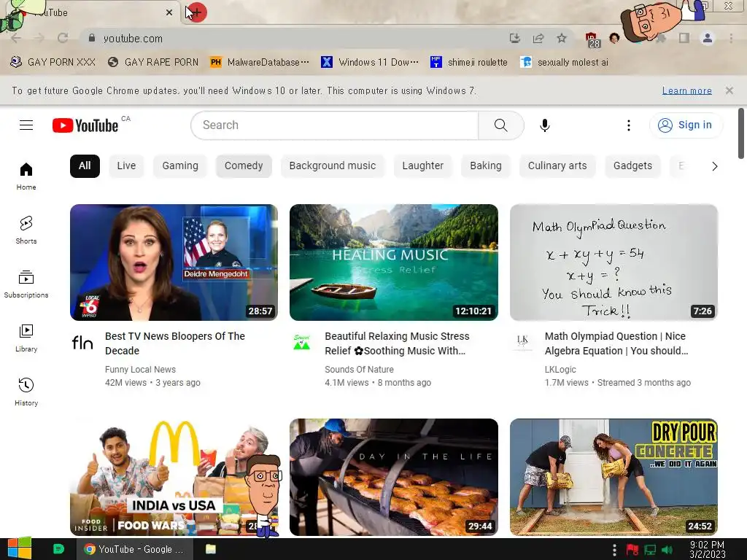The height and width of the screenshot is (560, 747).
Task: Click the YouTube logo
Action: (x=85, y=125)
